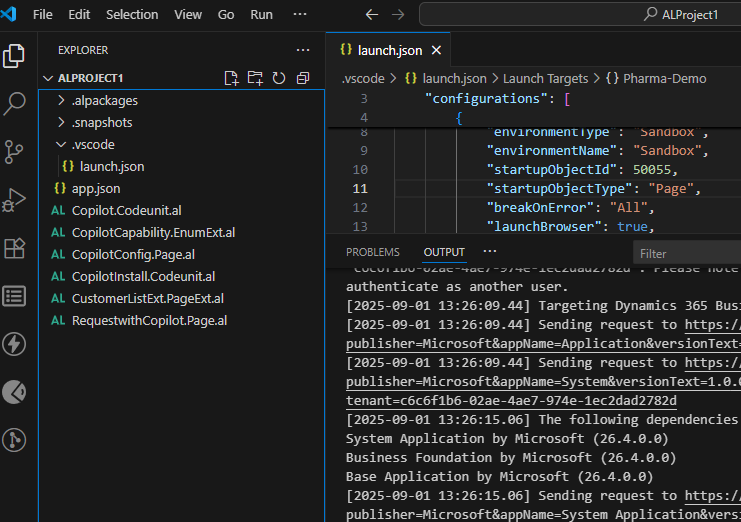Open the Source Control view
This screenshot has height=522, width=741.
(x=14, y=151)
